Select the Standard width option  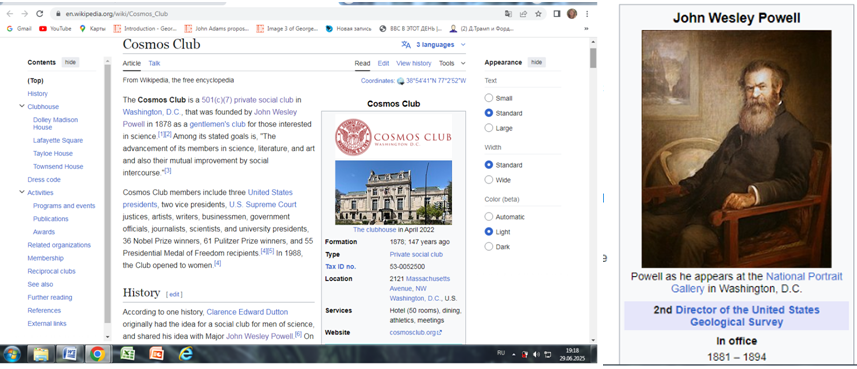(489, 165)
